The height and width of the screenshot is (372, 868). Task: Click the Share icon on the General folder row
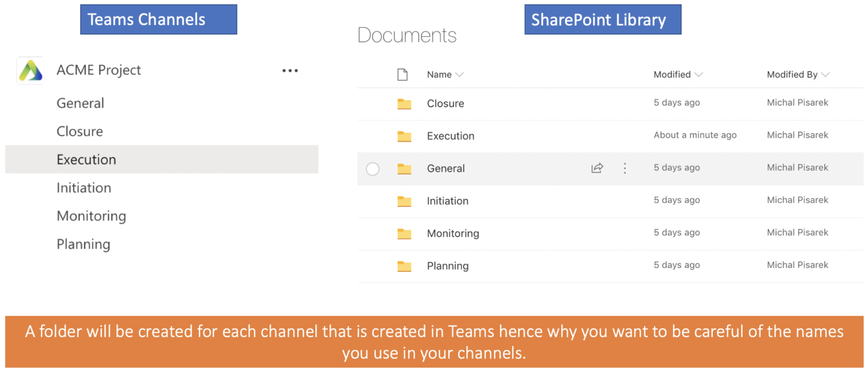[597, 168]
